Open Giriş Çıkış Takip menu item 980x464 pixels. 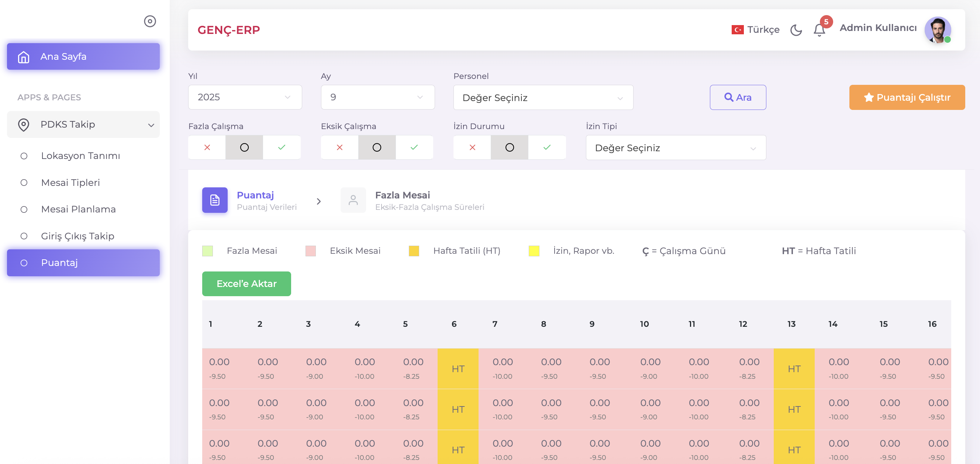[x=77, y=236]
